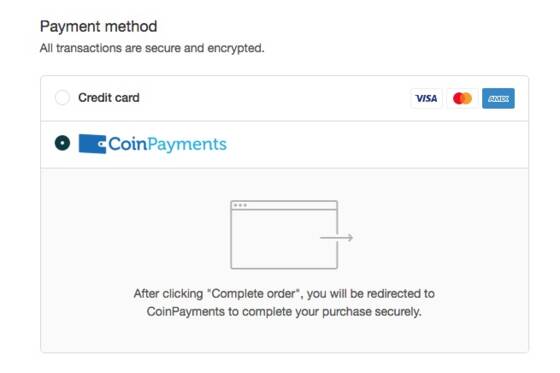The height and width of the screenshot is (373, 560).
Task: Click the Visa card icon
Action: coord(426,98)
